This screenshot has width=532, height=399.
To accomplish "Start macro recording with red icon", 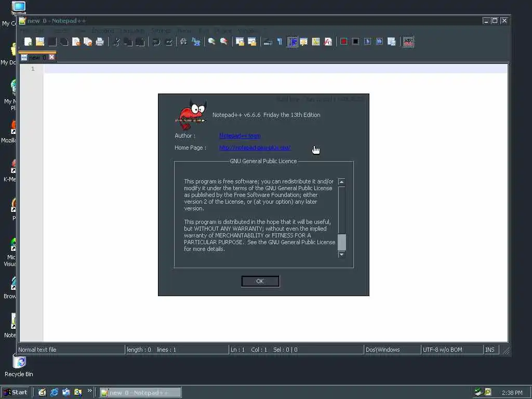I will [x=344, y=42].
